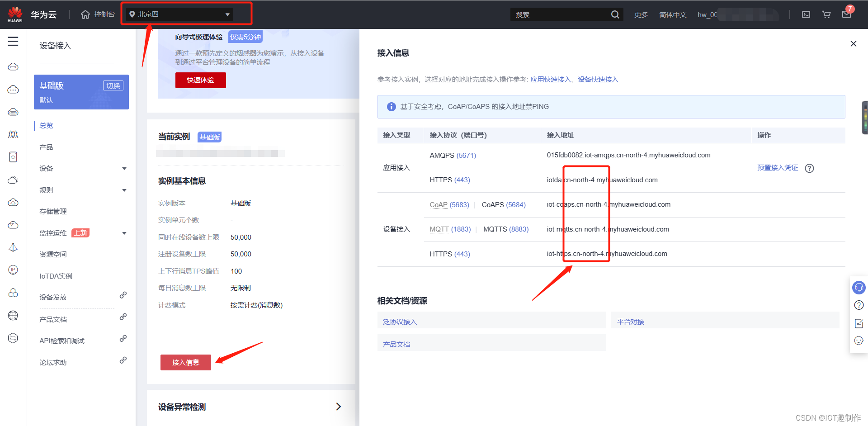
Task: Open the messages mail icon
Action: 847,14
